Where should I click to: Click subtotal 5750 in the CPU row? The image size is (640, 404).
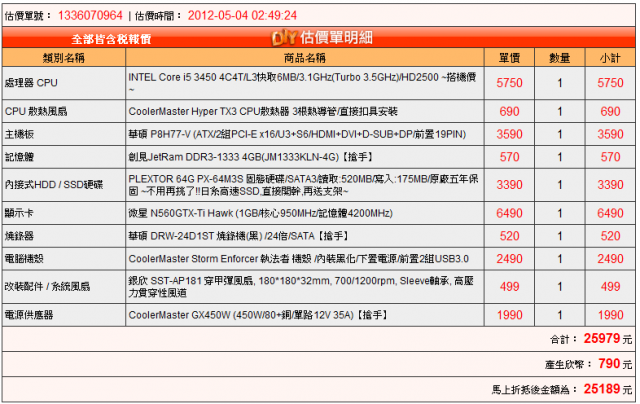pos(610,83)
